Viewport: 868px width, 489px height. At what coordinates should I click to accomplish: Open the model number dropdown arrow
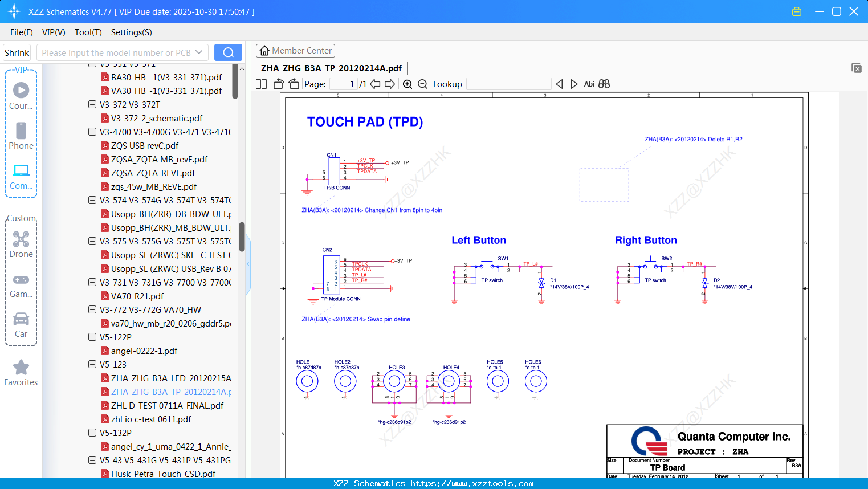[x=199, y=52]
